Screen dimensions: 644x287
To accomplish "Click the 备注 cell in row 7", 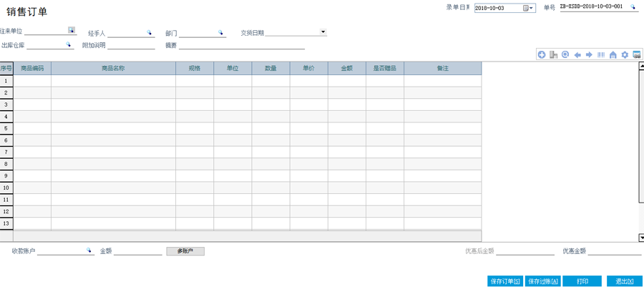I will tap(443, 152).
